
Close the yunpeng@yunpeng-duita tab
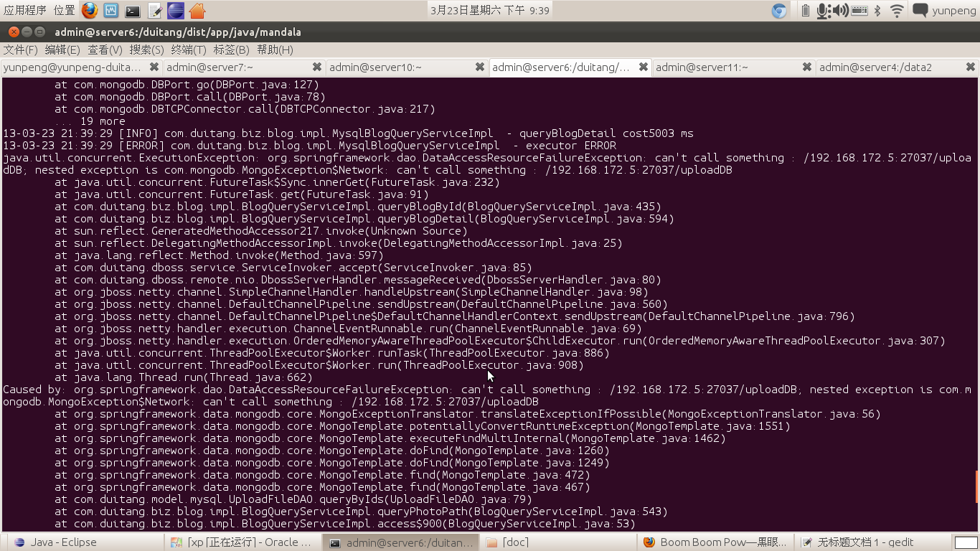154,67
